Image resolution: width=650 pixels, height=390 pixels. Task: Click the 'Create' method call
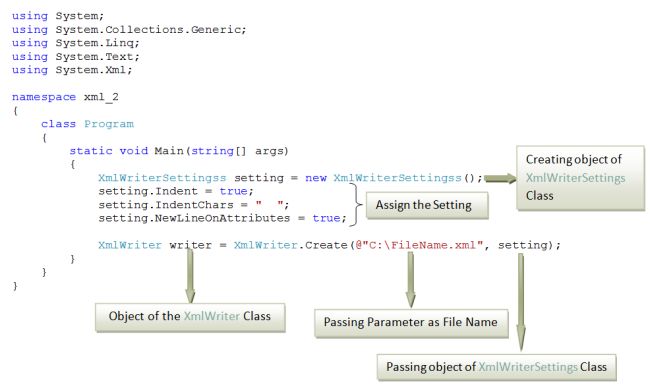click(326, 245)
